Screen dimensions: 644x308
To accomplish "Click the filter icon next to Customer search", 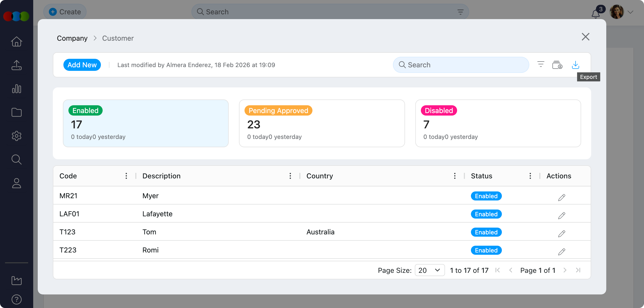I will click(x=541, y=64).
